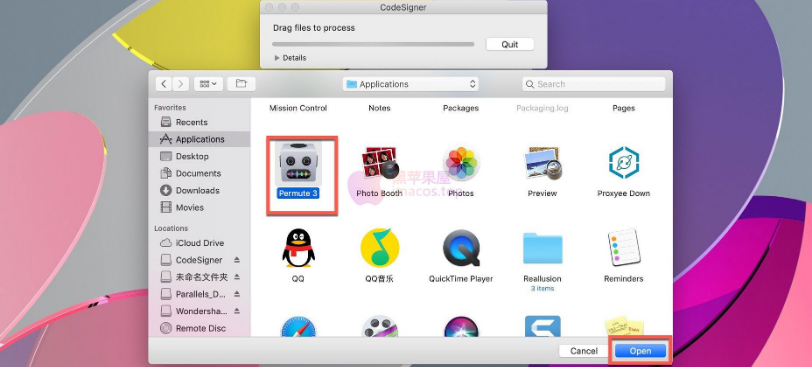Select the Photos app icon
This screenshot has height=367, width=812.
pos(461,163)
